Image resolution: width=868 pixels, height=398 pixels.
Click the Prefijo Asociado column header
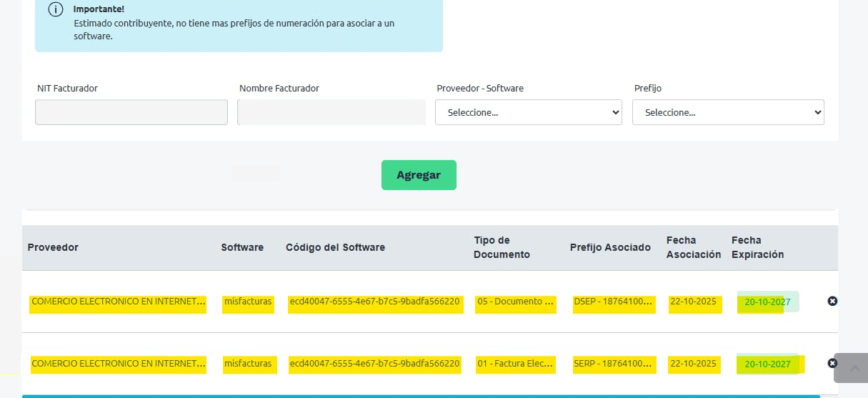point(610,247)
